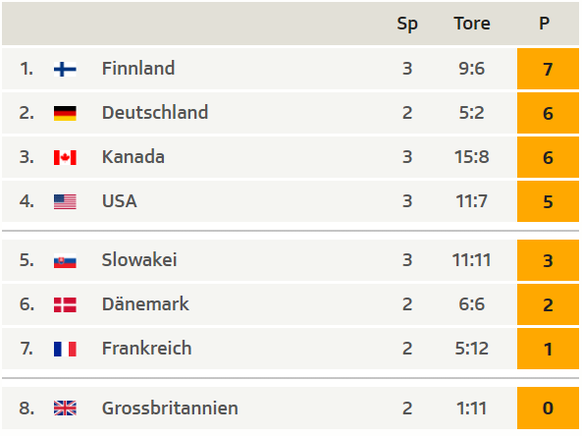Viewport: 582px width, 436px height.
Task: Click the USA flag icon
Action: (x=65, y=201)
